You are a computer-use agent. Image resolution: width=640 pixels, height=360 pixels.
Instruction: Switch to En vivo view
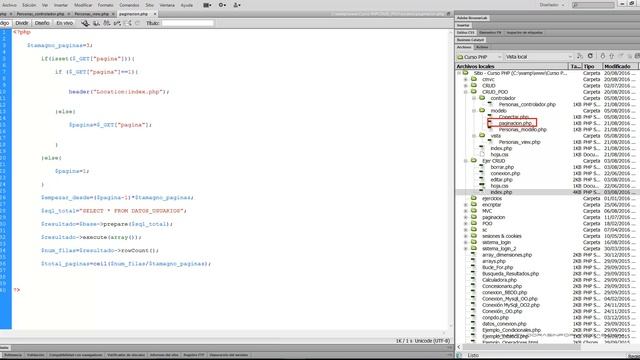click(x=64, y=23)
